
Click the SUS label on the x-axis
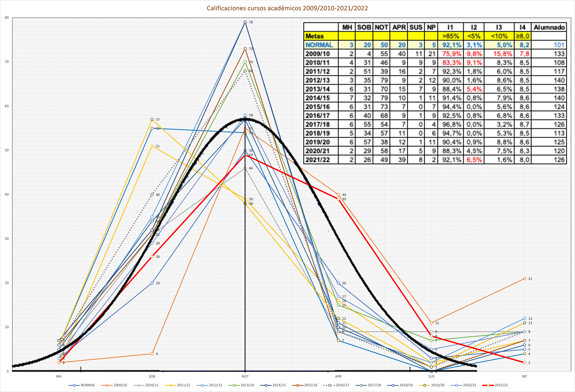431,376
